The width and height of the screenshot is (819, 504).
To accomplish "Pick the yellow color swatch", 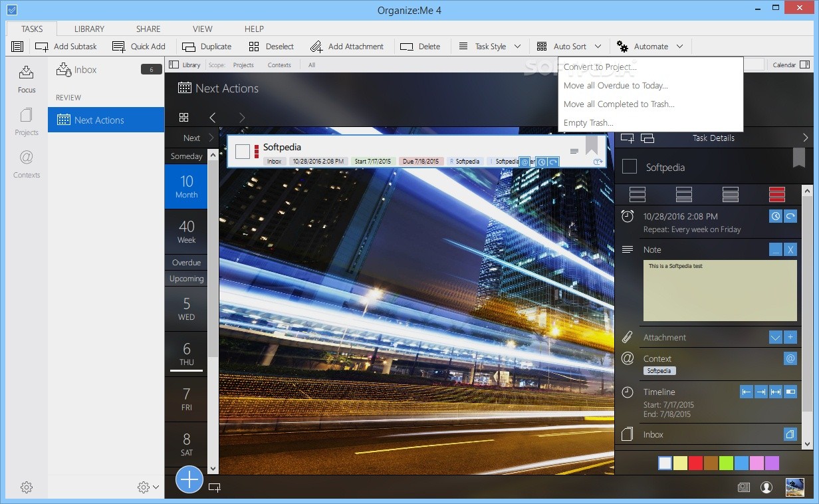I will click(x=681, y=463).
